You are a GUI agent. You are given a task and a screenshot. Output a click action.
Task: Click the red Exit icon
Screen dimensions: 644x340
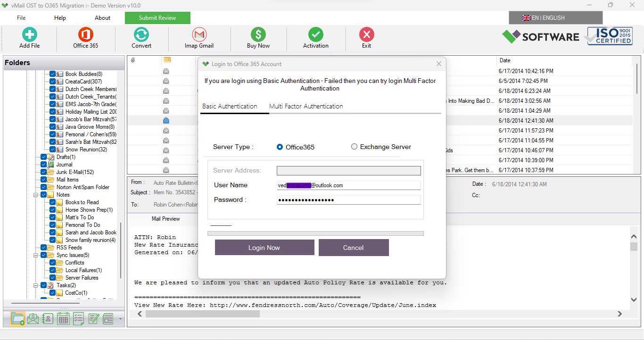click(366, 35)
